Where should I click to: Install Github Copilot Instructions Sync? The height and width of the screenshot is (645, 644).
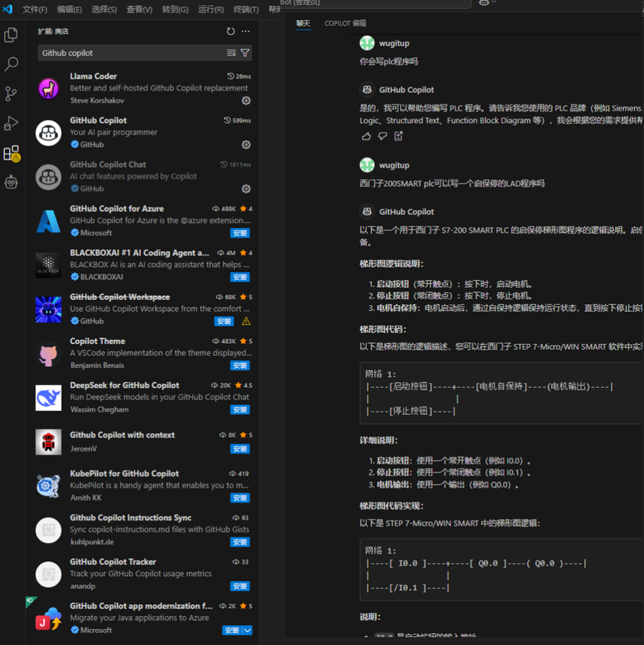point(240,542)
